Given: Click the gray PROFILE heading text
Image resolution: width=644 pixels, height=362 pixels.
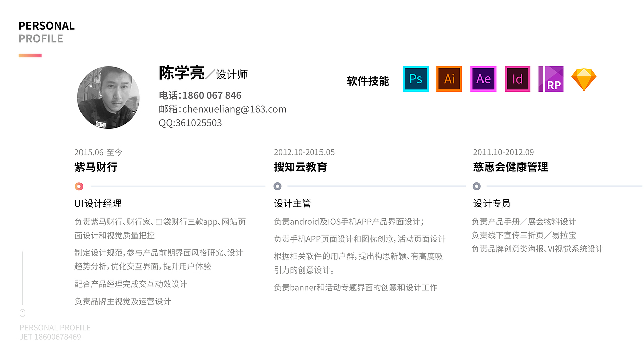Looking at the screenshot, I should [41, 39].
